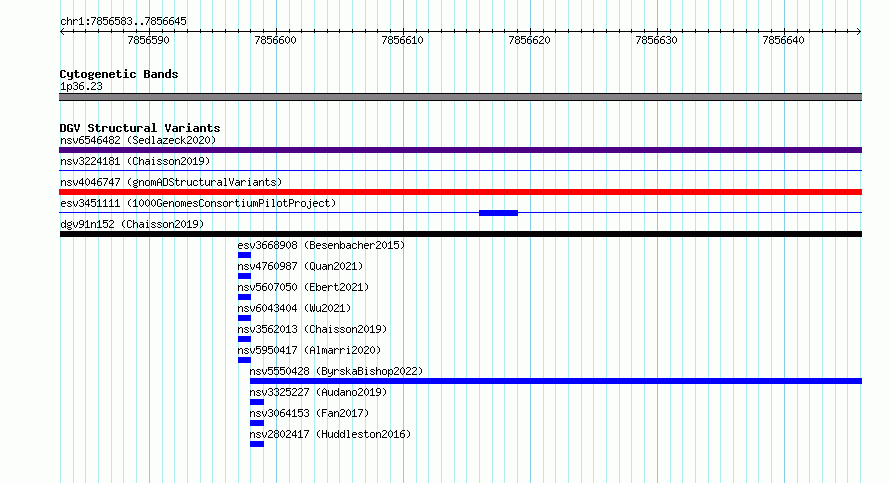The height and width of the screenshot is (483, 890).
Task: Click ruler position label 7856590
Action: 148,40
